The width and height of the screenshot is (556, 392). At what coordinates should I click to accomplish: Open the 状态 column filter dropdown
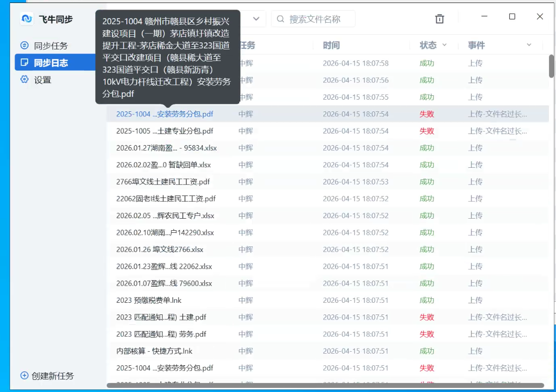444,45
